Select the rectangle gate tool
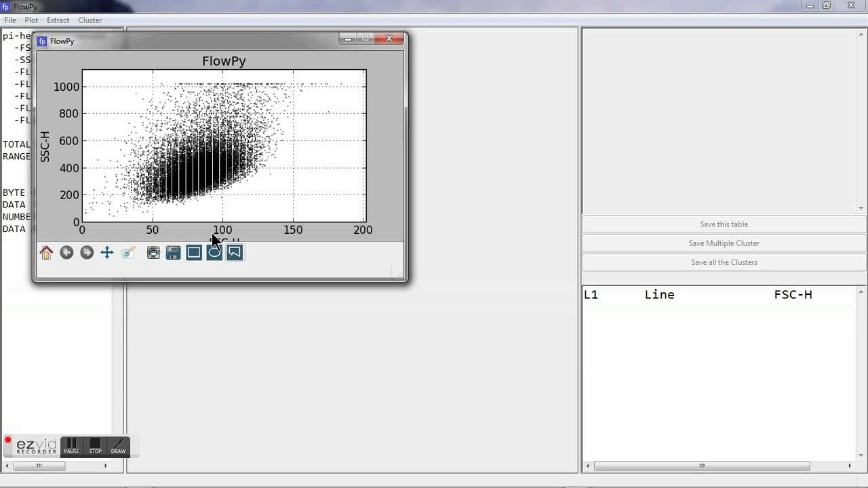 coord(194,253)
